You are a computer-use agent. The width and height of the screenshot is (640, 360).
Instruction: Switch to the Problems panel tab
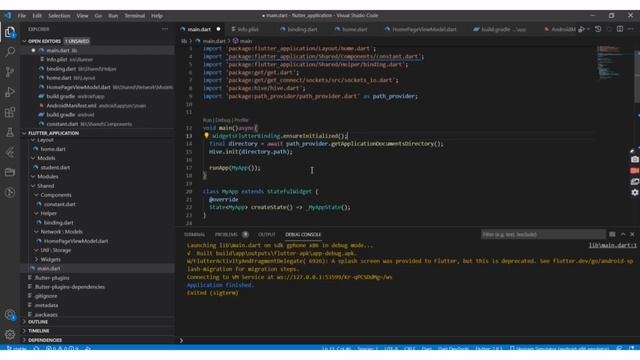tap(226, 235)
